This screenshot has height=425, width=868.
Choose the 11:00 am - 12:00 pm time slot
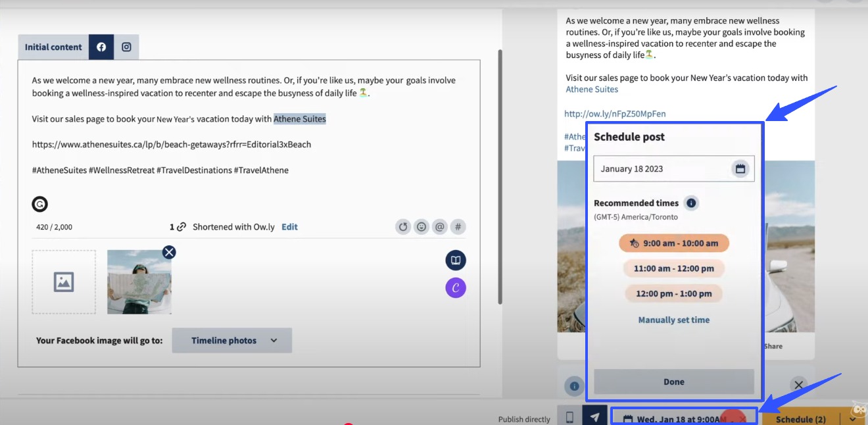(673, 268)
